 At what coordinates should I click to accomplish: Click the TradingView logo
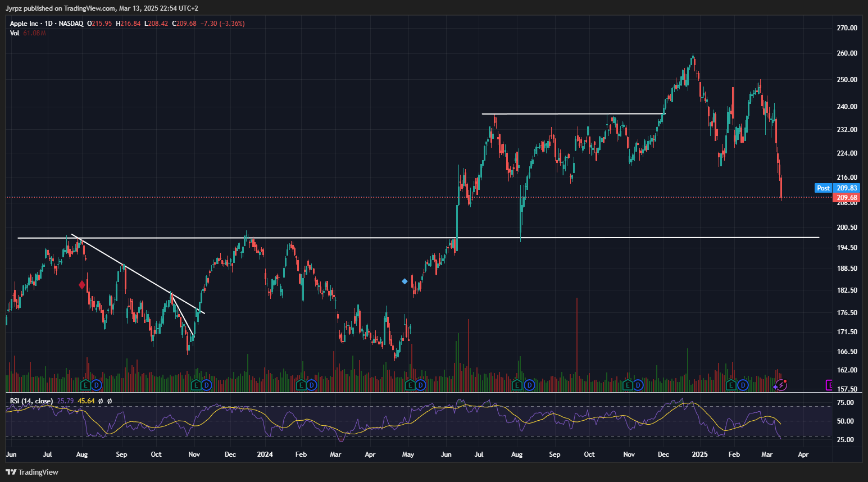point(32,472)
